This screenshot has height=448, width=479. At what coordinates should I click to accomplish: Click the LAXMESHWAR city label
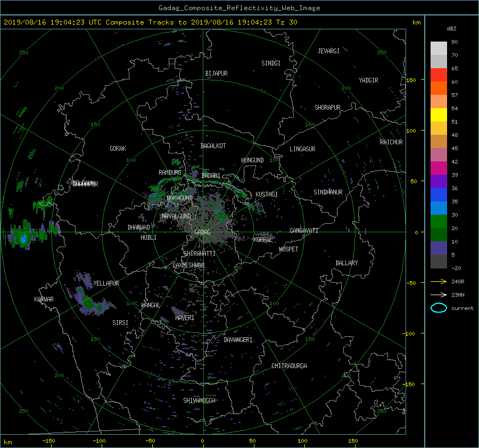[x=188, y=265]
